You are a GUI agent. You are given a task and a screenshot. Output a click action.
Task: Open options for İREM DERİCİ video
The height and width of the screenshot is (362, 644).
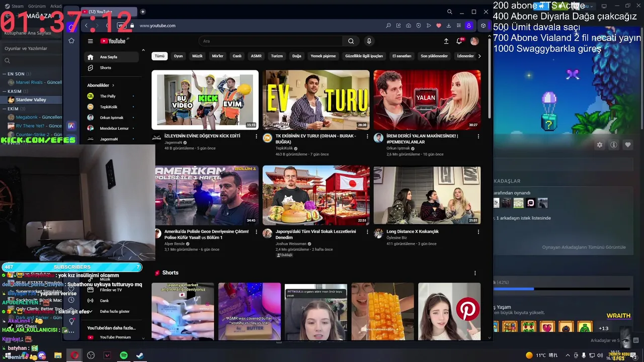tap(478, 136)
